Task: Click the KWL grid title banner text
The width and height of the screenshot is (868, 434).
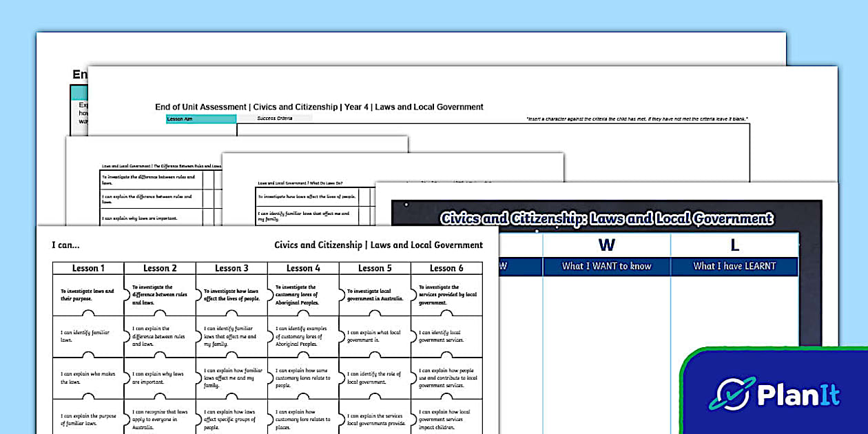Action: pyautogui.click(x=606, y=219)
